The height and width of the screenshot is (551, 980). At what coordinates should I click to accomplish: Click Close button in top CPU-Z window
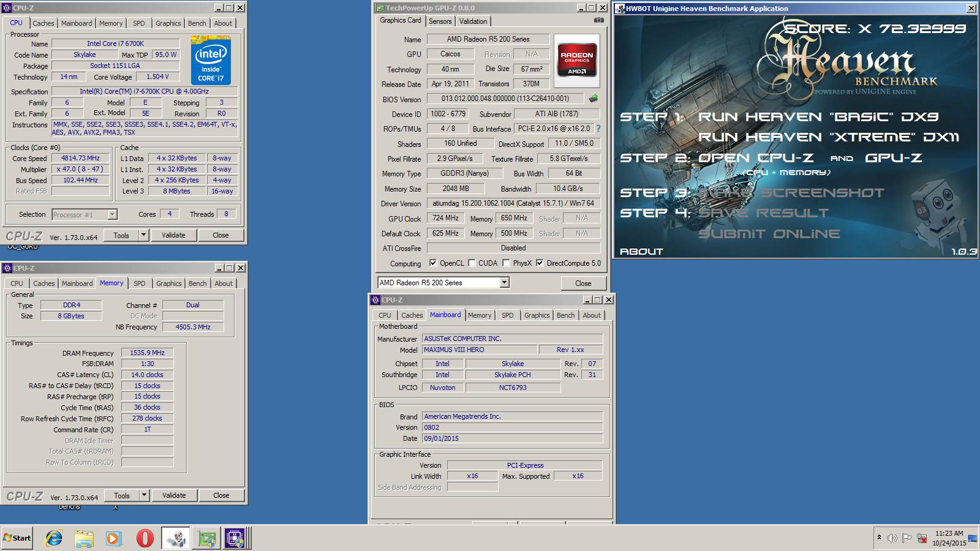(x=221, y=235)
